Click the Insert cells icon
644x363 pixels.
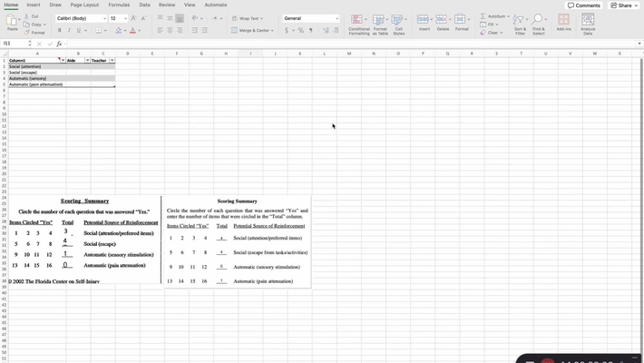422,19
